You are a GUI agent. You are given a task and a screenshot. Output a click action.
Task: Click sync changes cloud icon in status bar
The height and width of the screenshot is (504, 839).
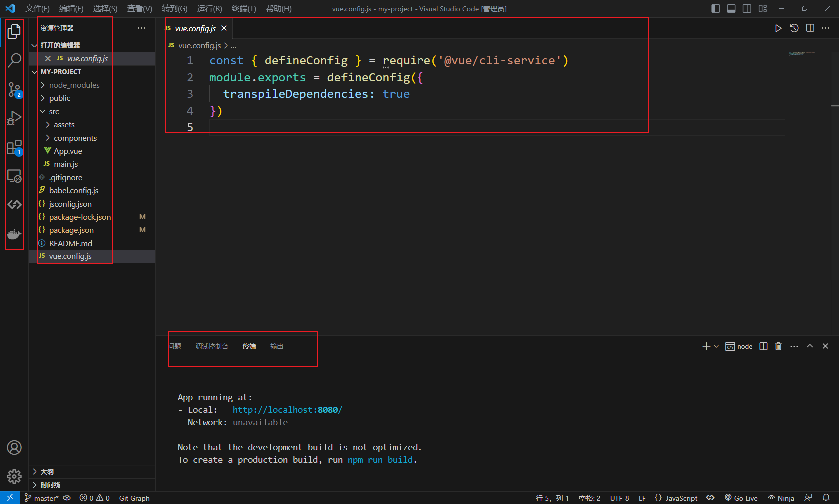(67, 498)
